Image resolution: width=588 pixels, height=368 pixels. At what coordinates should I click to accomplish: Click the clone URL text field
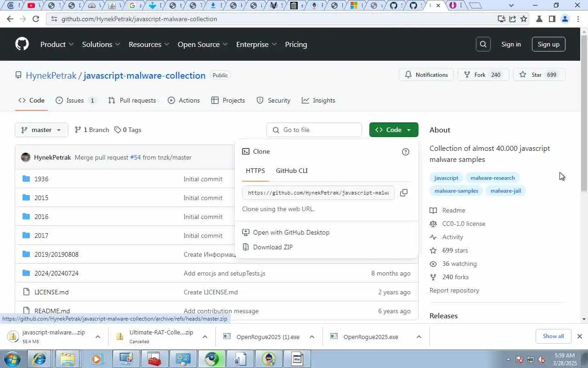tap(318, 193)
